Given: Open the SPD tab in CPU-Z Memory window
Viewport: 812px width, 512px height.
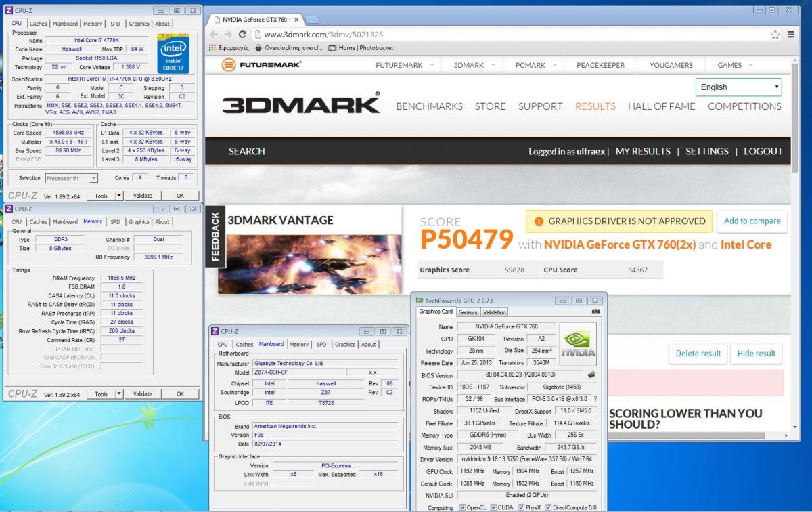Looking at the screenshot, I should pos(115,221).
